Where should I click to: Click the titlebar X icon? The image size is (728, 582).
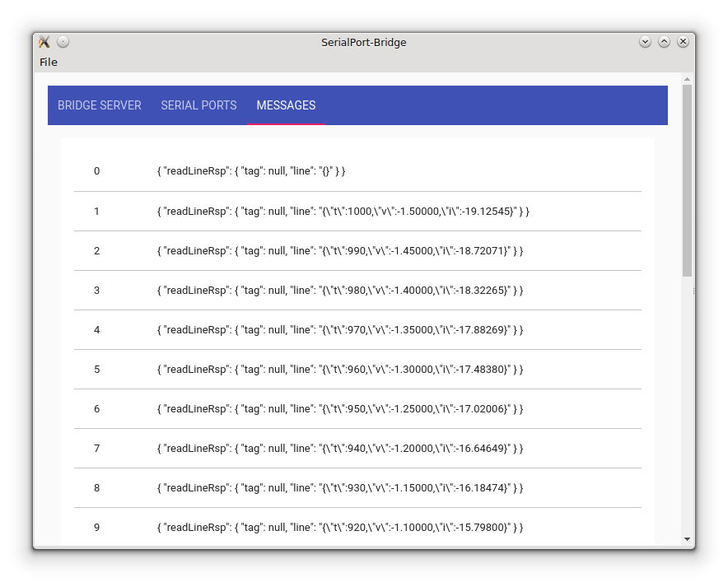tap(683, 40)
